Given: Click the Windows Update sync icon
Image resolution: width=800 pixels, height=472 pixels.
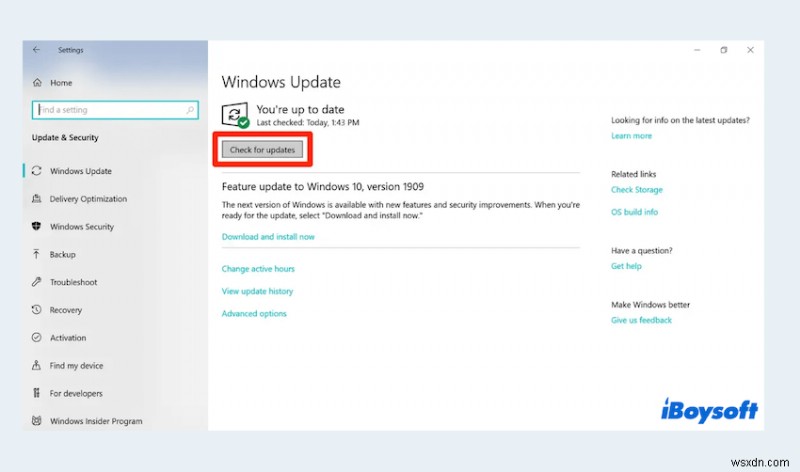Looking at the screenshot, I should coord(37,170).
